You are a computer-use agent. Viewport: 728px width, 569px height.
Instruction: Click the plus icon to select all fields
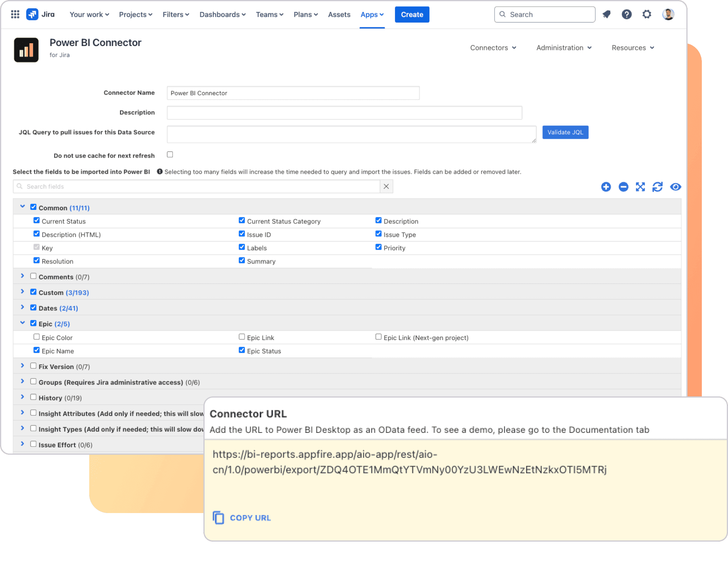[x=606, y=187]
